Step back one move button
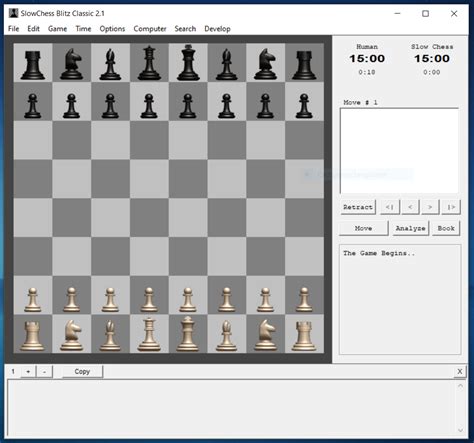474x443 pixels. pyautogui.click(x=410, y=207)
